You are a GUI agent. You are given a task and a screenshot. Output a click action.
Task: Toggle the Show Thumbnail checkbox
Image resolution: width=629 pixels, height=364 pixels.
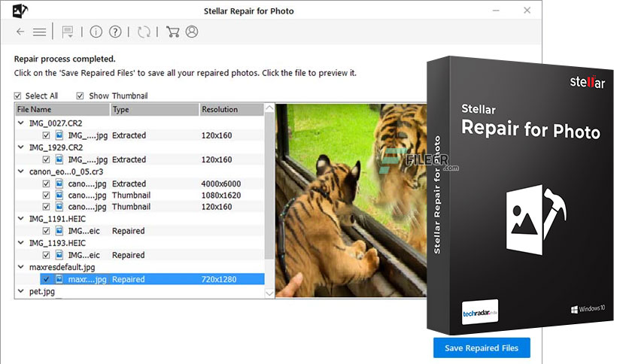coord(81,96)
